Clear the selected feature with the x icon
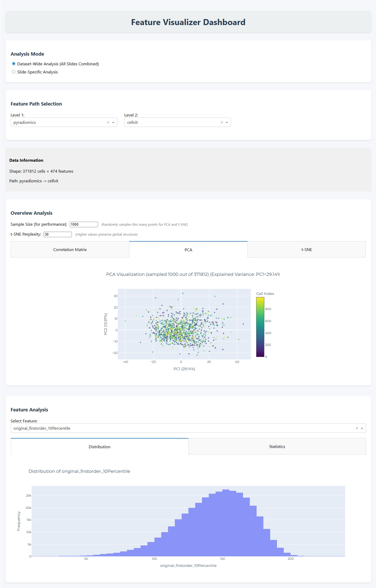Screen dimensions: 376x588 [x=357, y=428]
